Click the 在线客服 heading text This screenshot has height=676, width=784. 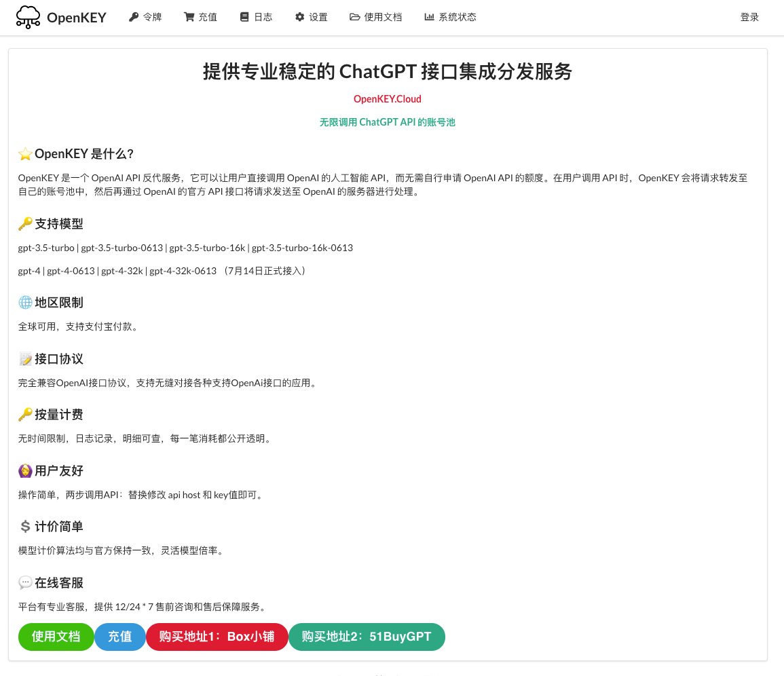59,582
